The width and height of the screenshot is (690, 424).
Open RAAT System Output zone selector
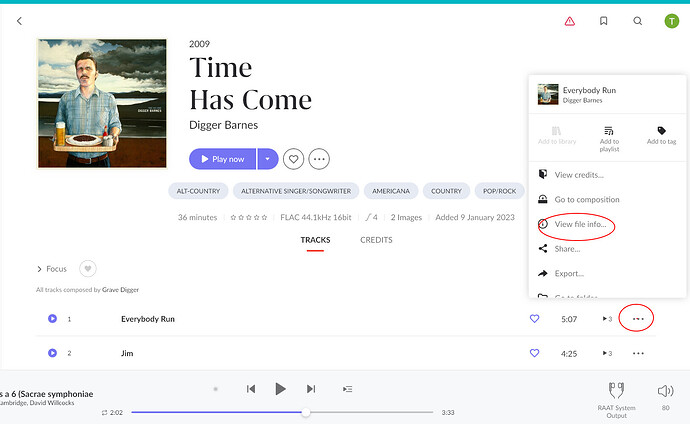[616, 399]
